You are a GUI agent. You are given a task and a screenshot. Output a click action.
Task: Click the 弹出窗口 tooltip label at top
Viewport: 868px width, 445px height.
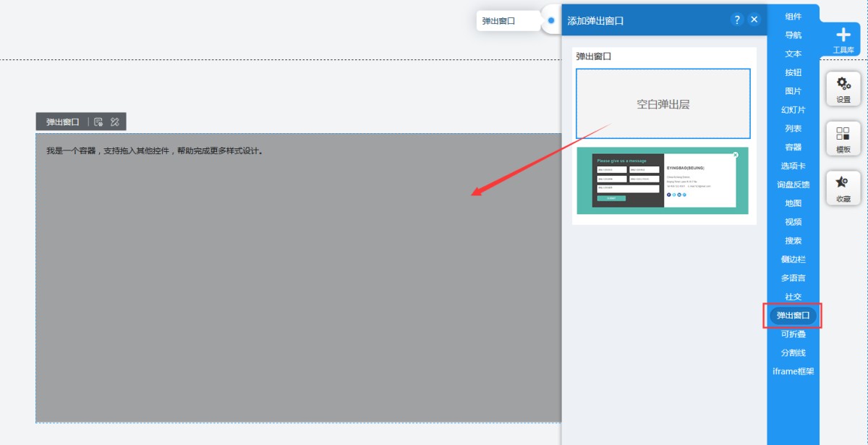[499, 22]
